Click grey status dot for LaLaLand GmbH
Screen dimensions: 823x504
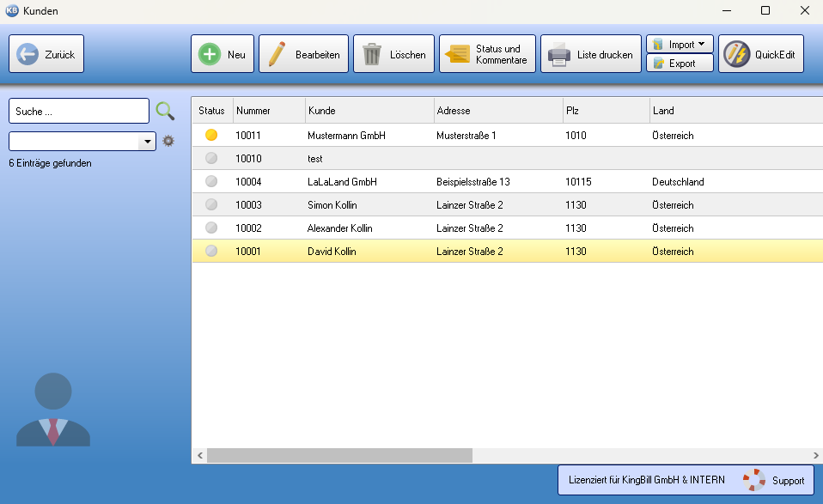tap(211, 182)
